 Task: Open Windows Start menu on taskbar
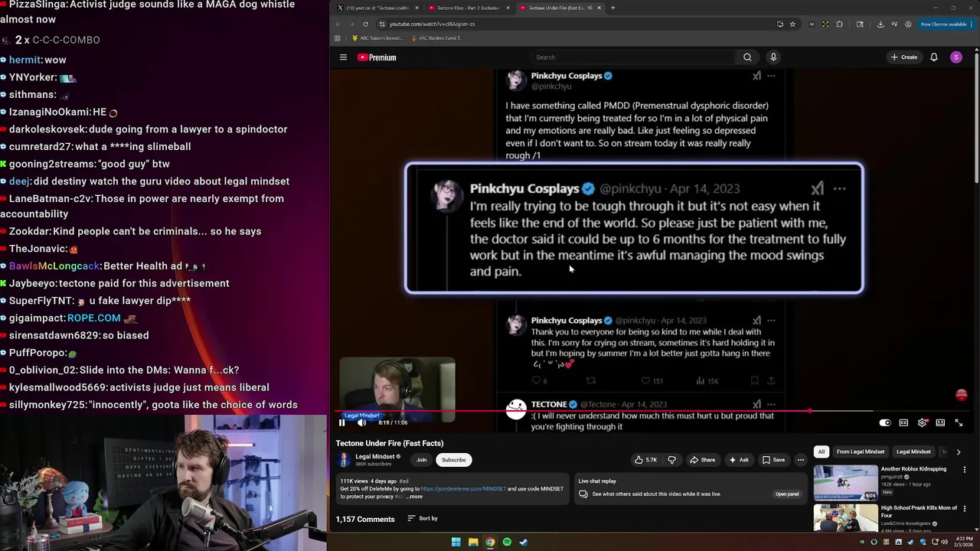click(x=456, y=542)
